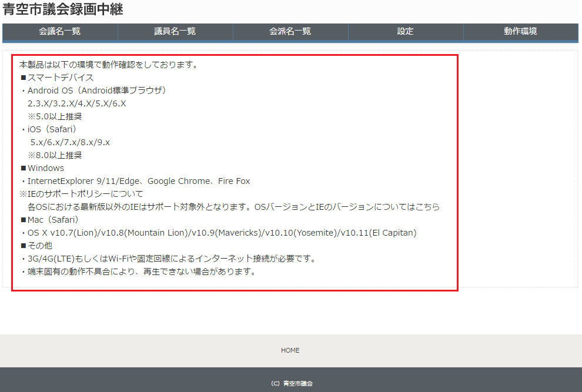The width and height of the screenshot is (582, 392).
Task: Click the 2.3.X/3.2.X/4.X/5.X/6.X version text
Action: (x=77, y=103)
